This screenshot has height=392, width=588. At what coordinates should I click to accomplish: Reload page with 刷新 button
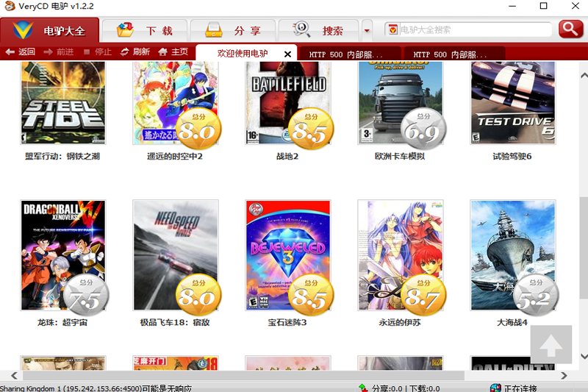135,51
